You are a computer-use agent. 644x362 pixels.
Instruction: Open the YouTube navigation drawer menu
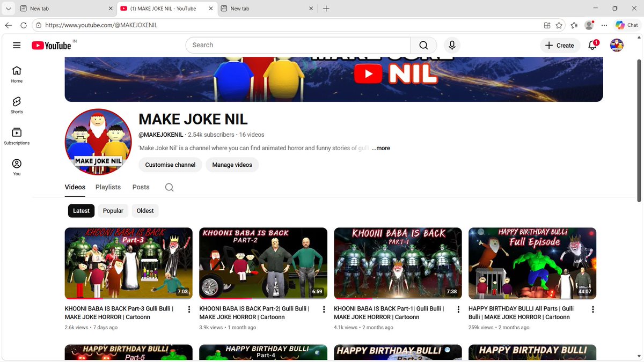17,45
